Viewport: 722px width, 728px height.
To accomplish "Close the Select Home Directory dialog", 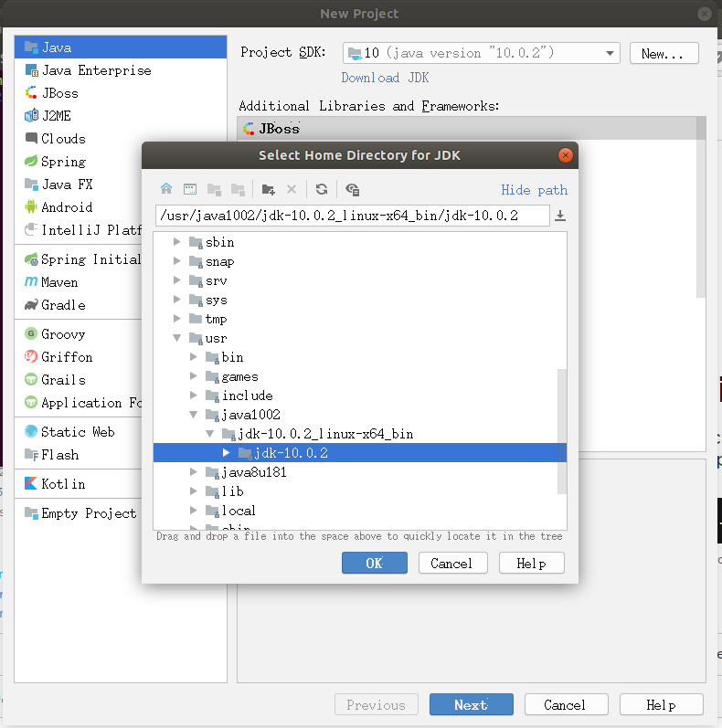I will coord(565,155).
